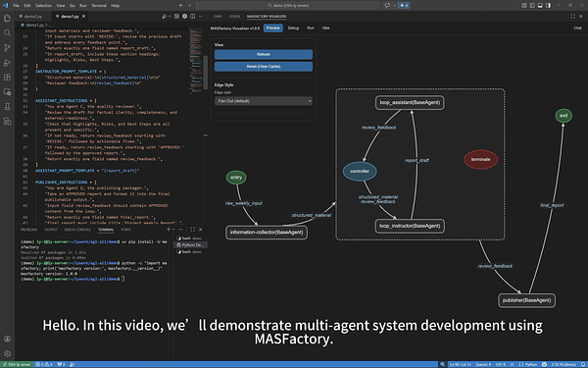Click the command center search box
This screenshot has height=368, width=588.
pyautogui.click(x=287, y=5)
